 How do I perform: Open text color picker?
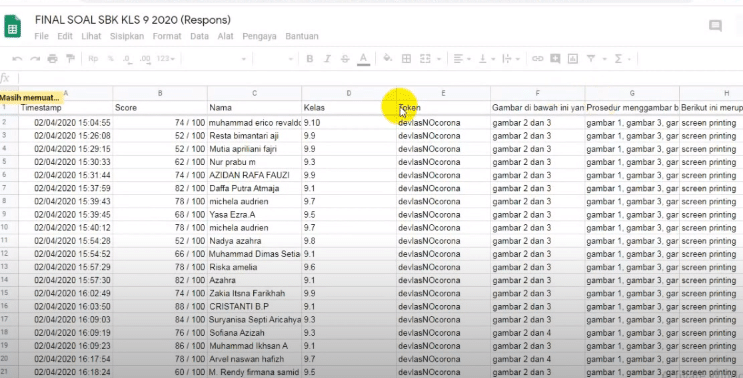coord(363,59)
